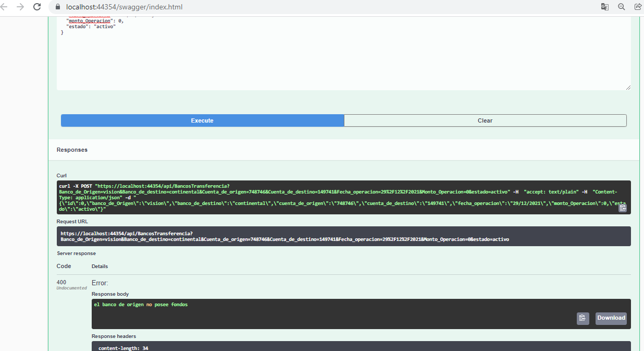Click the Curl label

coord(61,176)
